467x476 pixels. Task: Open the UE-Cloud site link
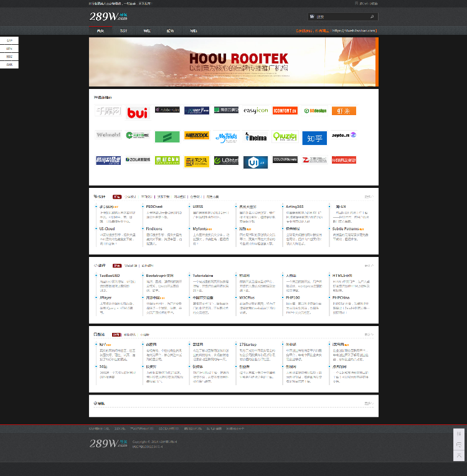click(x=107, y=229)
